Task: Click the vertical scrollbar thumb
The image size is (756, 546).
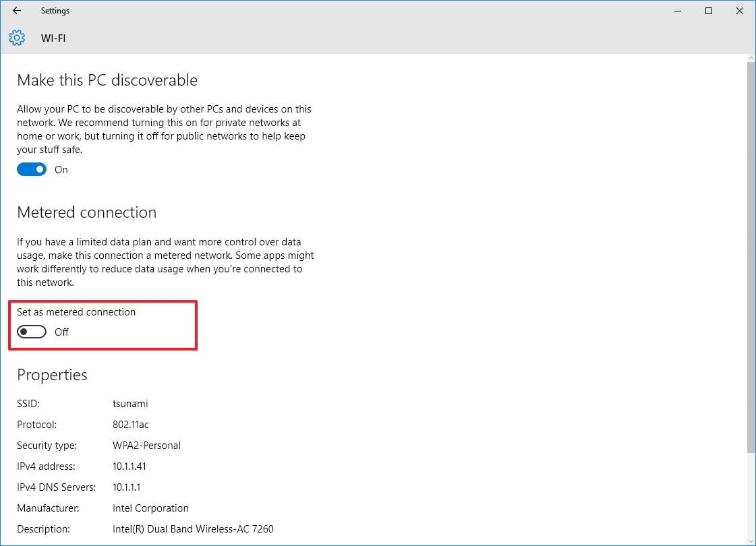Action: point(751,256)
